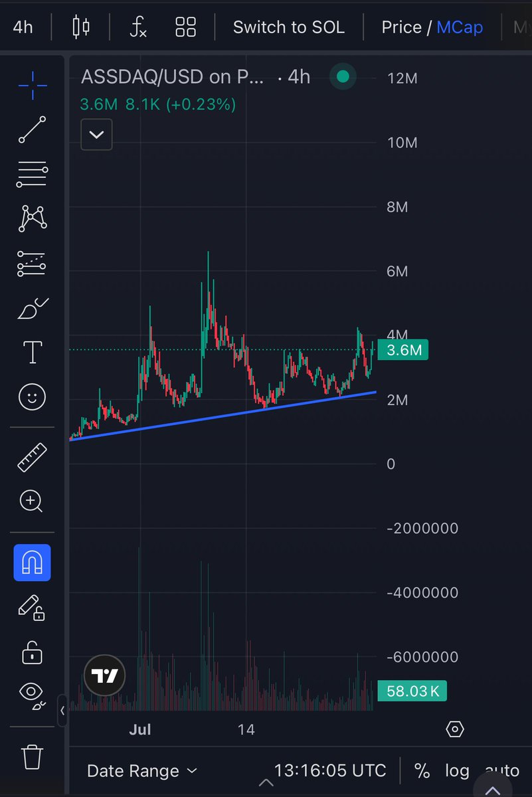The image size is (532, 797).
Task: Open the XABCD Pattern tools
Action: coord(31,219)
